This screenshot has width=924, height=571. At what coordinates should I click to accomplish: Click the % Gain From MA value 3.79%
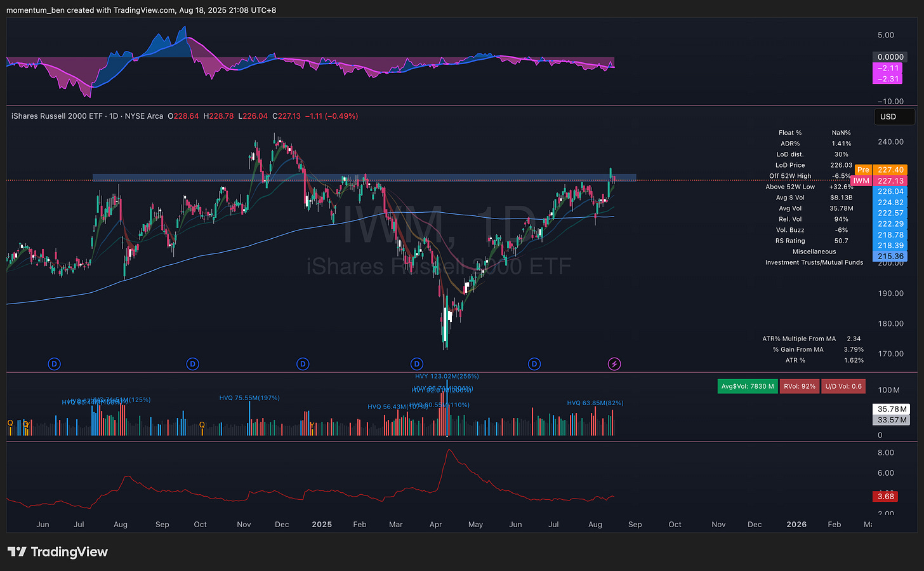(854, 349)
